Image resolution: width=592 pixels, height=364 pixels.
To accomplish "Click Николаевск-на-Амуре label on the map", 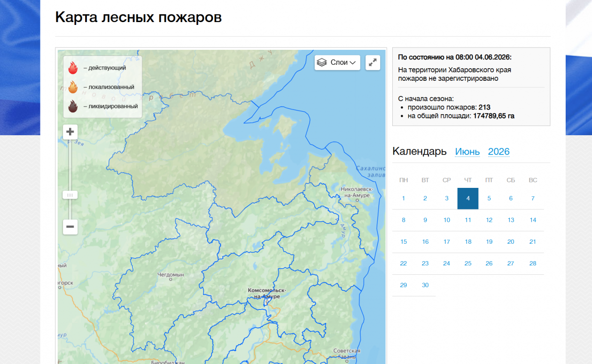I will 357,192.
